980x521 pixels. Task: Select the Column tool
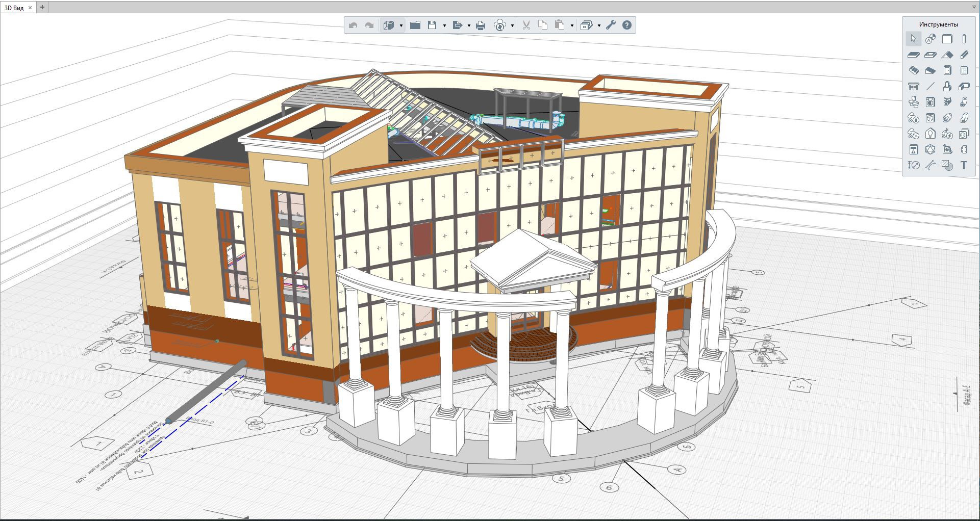pos(964,39)
